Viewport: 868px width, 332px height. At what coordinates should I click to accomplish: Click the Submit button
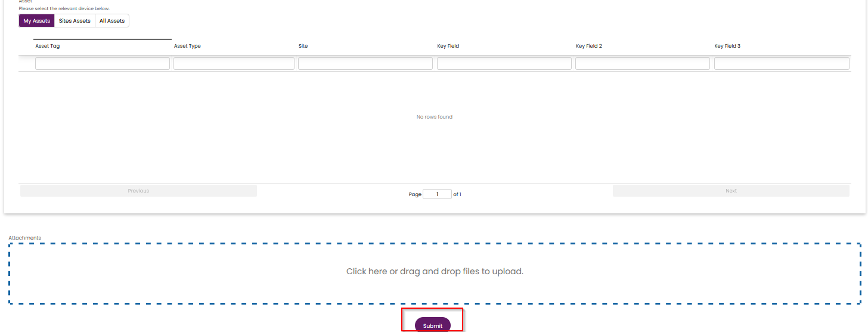point(433,325)
